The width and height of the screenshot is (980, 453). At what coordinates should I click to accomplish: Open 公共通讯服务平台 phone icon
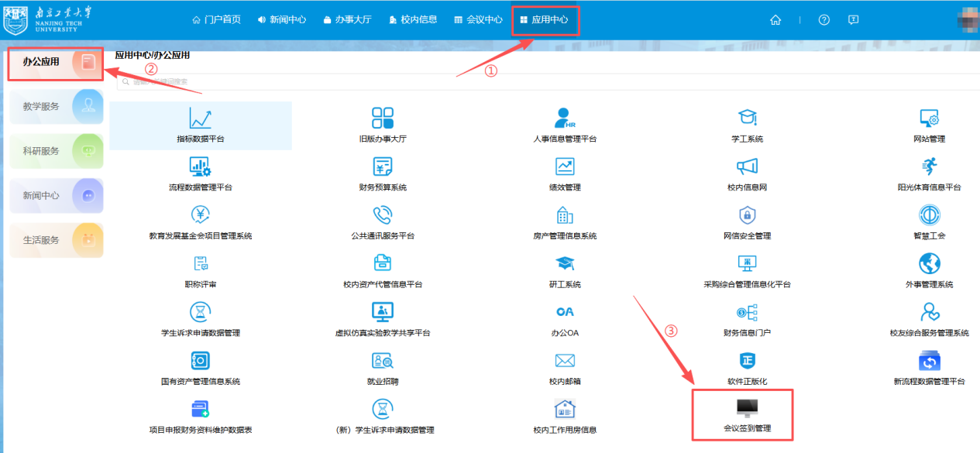coord(383,215)
